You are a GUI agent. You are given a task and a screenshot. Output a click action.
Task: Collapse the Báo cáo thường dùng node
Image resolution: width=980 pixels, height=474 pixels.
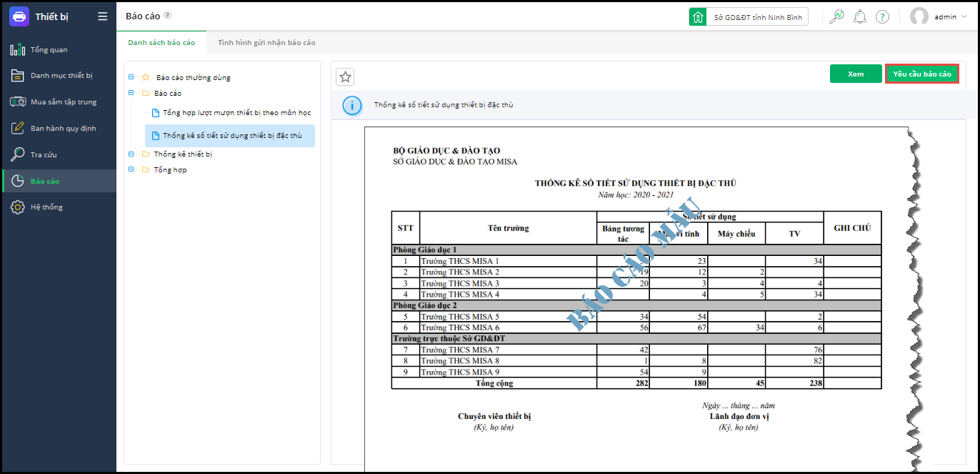click(131, 77)
